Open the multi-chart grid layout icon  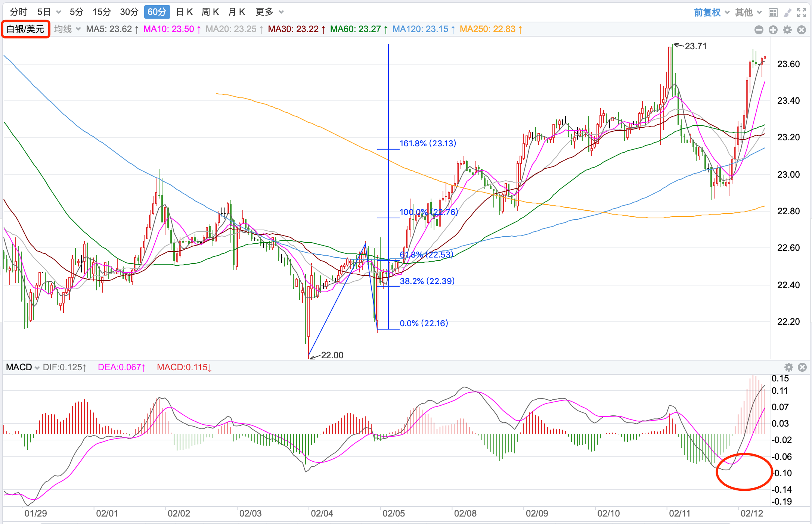(x=773, y=13)
